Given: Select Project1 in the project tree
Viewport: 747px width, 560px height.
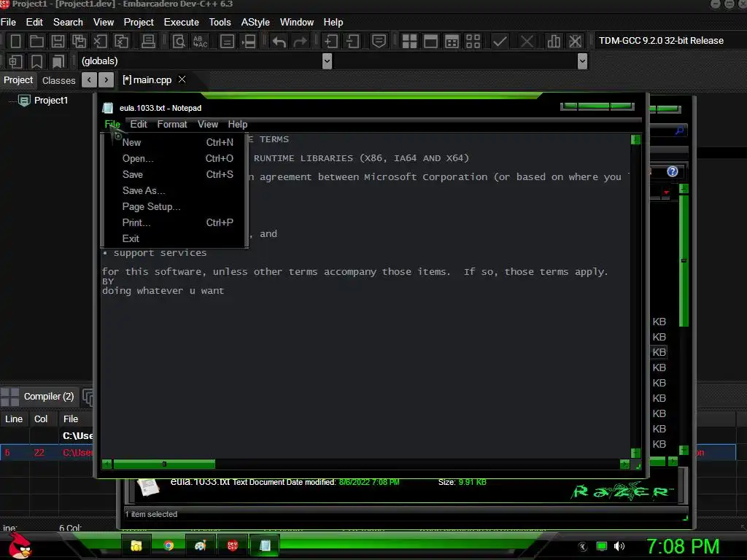Looking at the screenshot, I should [51, 101].
